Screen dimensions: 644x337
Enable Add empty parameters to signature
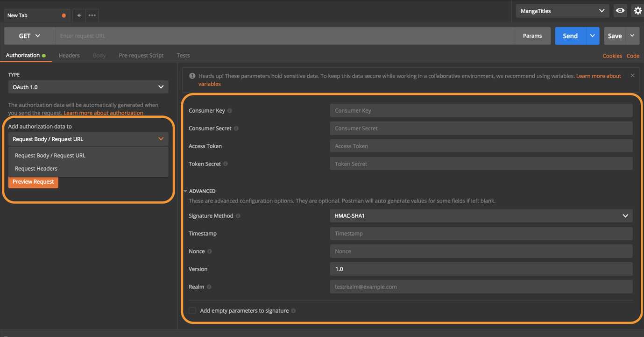pos(192,311)
